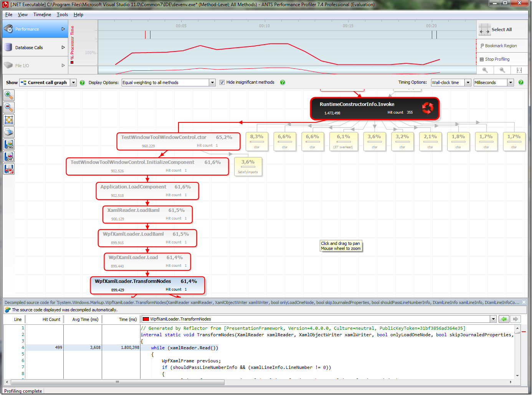This screenshot has width=532, height=395.
Task: Open the Display Options weighting dropdown
Action: 212,83
